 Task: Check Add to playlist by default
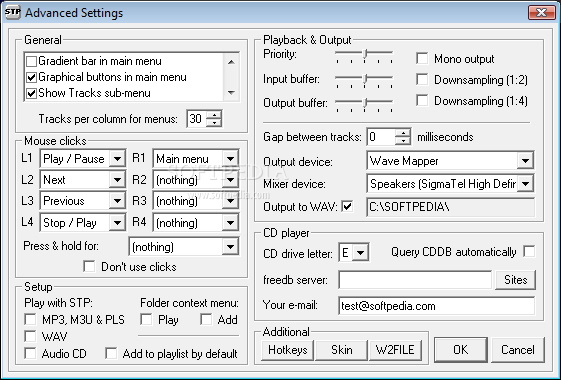[x=111, y=353]
